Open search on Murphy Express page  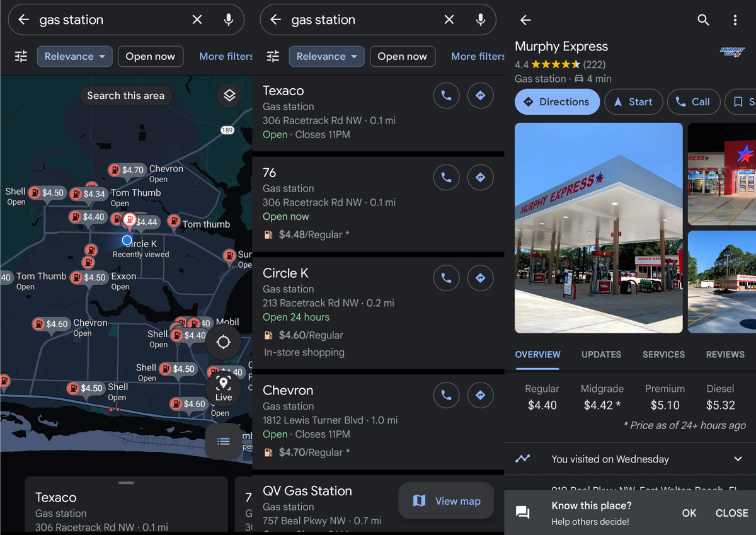[703, 20]
